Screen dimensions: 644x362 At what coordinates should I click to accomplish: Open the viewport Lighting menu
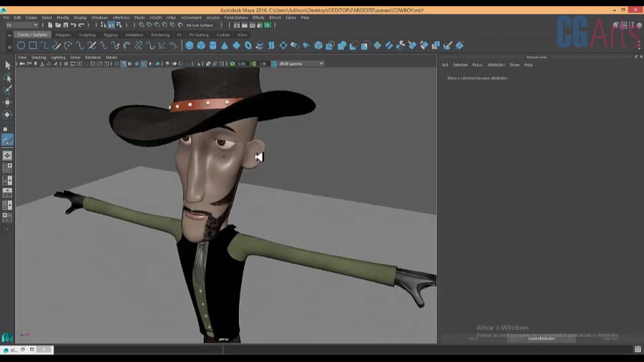pos(58,57)
